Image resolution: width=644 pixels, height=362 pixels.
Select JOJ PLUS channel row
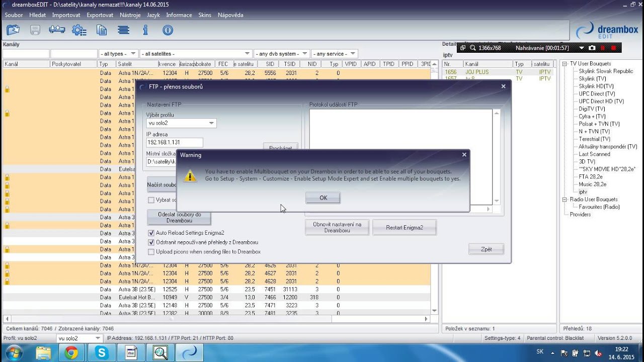click(498, 72)
